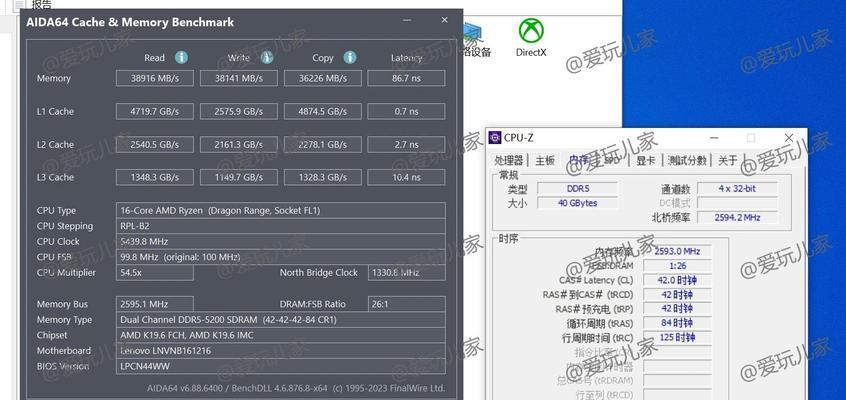This screenshot has height=400, width=846.
Task: Click the Latency column header in AIDA64
Action: (x=406, y=58)
